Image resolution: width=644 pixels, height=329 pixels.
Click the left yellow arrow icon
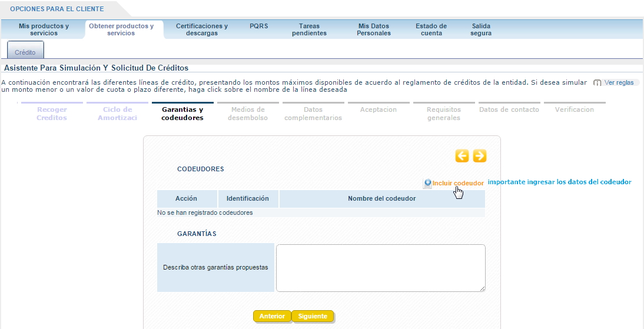462,156
